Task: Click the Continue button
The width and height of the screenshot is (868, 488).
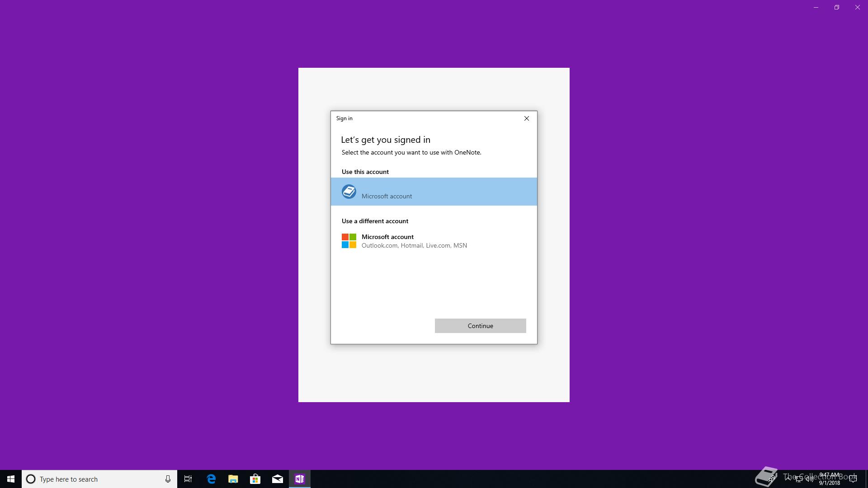Action: pyautogui.click(x=480, y=326)
